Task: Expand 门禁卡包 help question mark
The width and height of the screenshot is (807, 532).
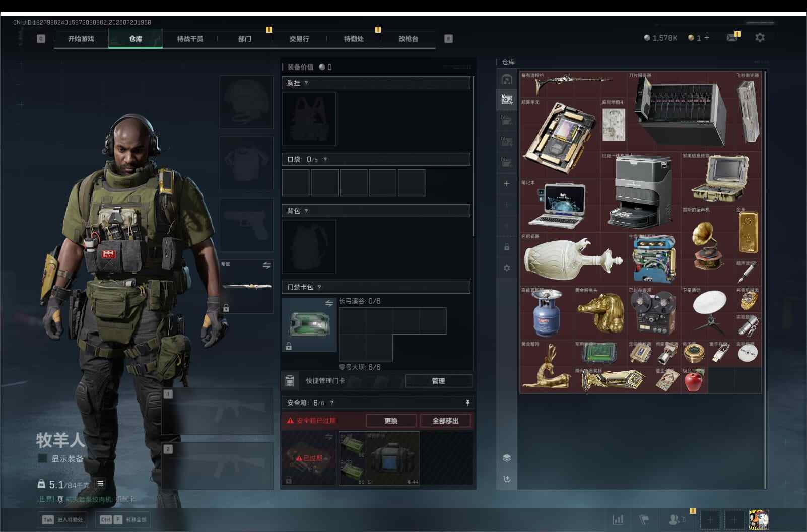Action: [319, 287]
